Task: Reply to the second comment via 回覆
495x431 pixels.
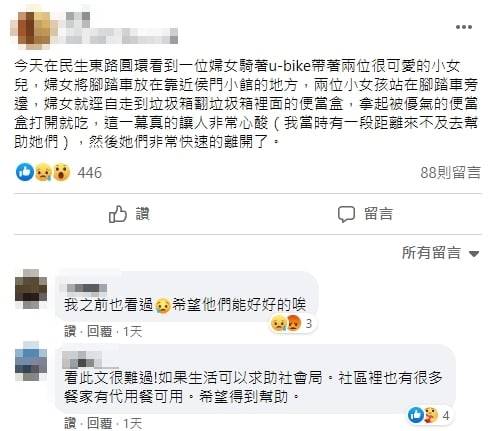Action: [99, 423]
